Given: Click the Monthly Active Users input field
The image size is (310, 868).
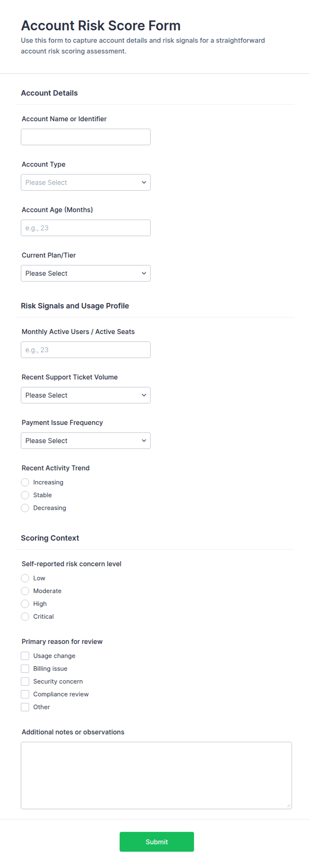Looking at the screenshot, I should pos(86,350).
